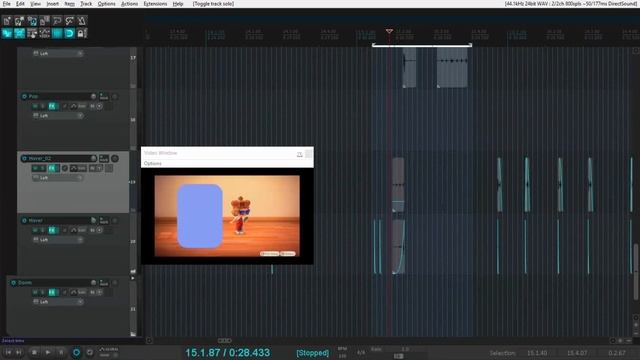Click the playhead marker on ruler

(389, 31)
